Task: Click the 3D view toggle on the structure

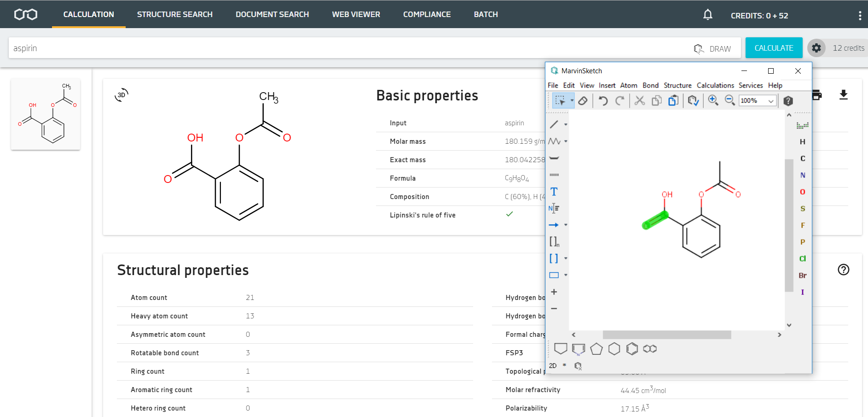Action: pos(121,95)
